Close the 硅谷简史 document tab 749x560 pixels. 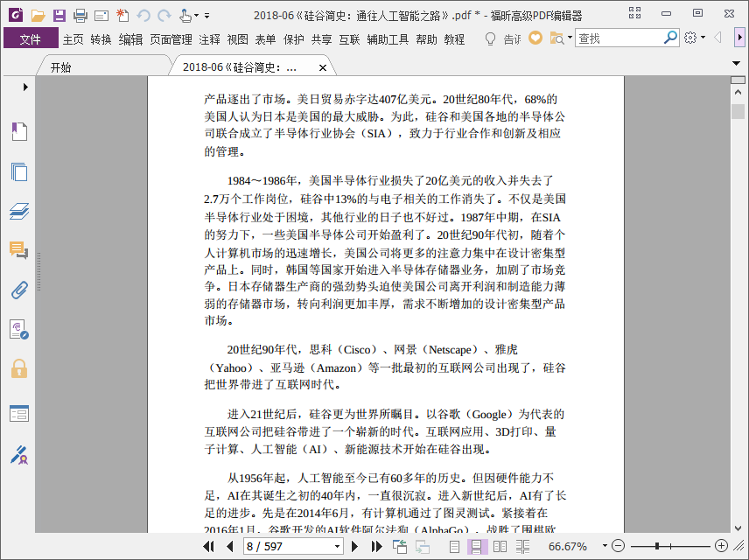[x=323, y=68]
